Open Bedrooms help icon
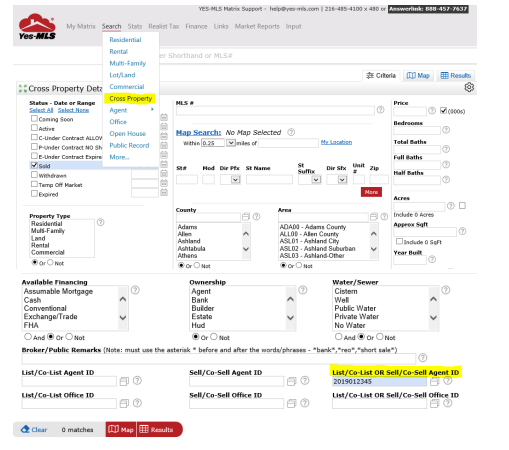This screenshot has height=450, width=509. 446,130
